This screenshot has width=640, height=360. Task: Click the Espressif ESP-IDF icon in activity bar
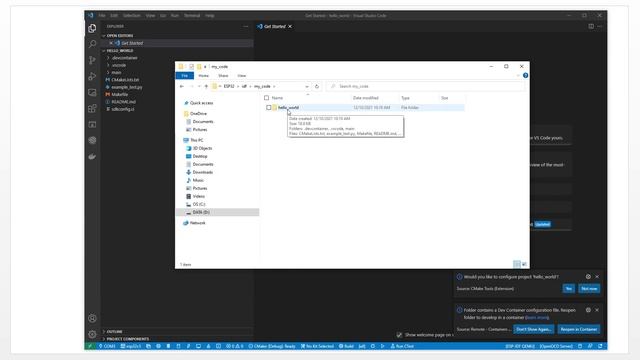92,140
